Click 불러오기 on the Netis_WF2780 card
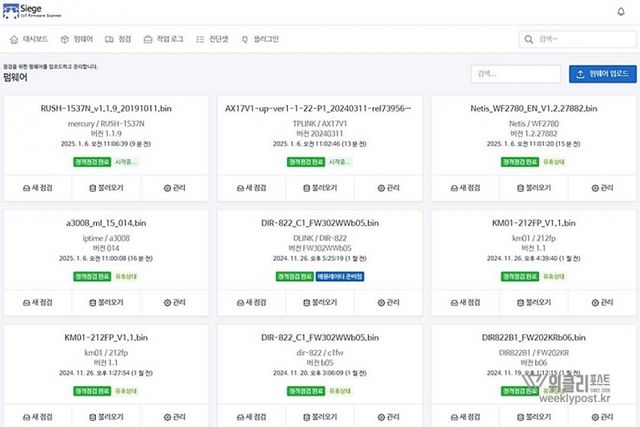 click(532, 188)
